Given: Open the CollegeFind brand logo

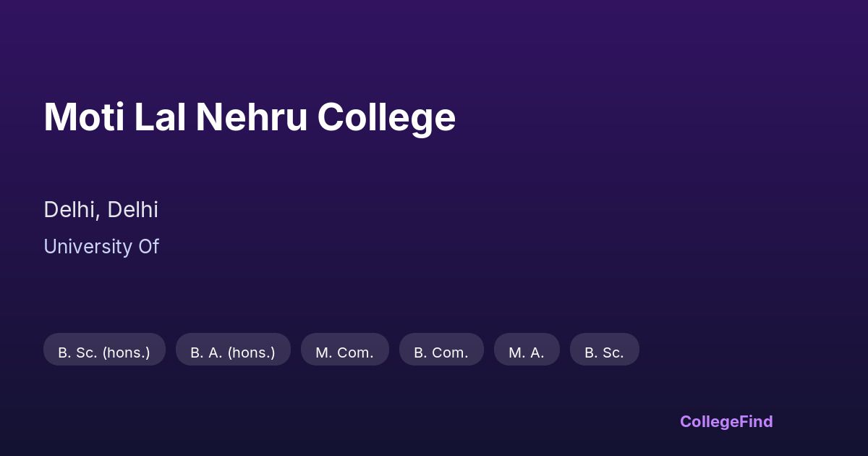Looking at the screenshot, I should (x=726, y=421).
